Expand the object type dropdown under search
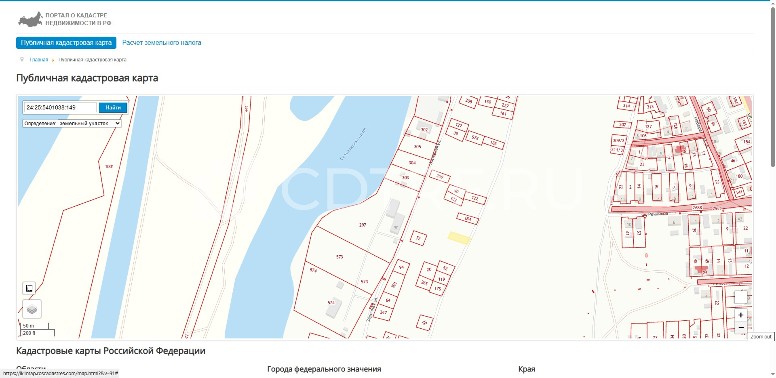 click(x=72, y=123)
